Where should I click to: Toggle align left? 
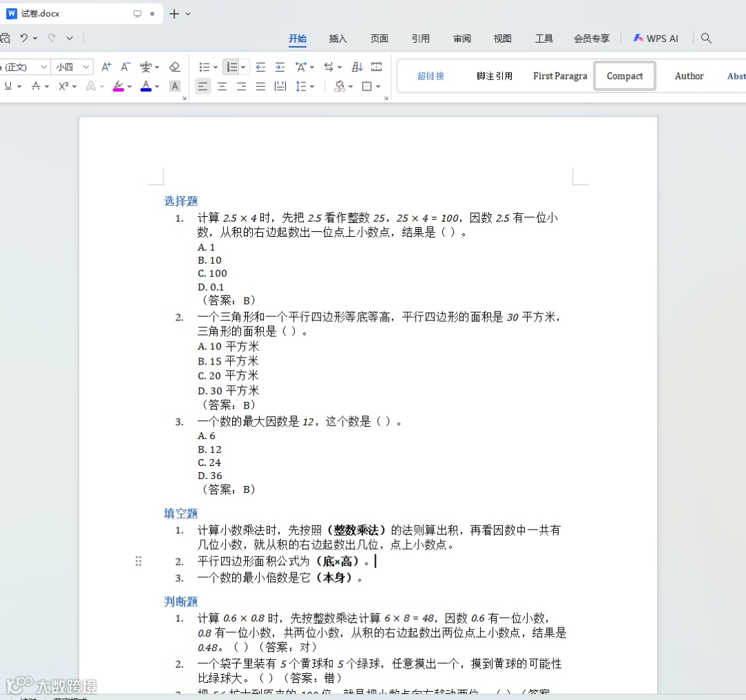tap(202, 86)
